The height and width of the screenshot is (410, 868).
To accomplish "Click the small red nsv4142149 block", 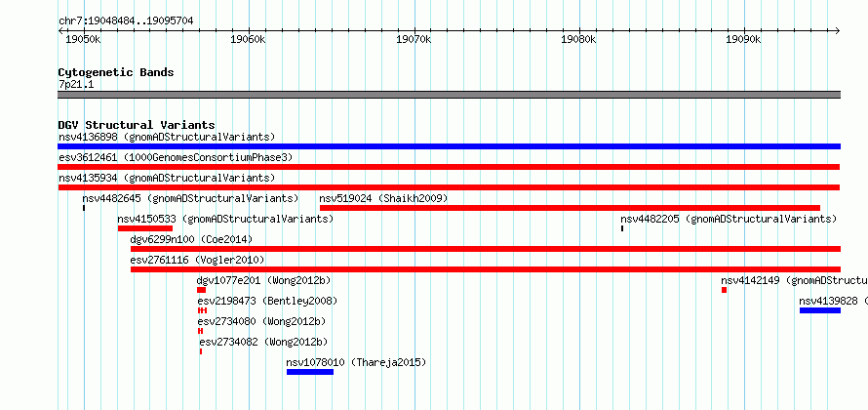I will pos(724,290).
